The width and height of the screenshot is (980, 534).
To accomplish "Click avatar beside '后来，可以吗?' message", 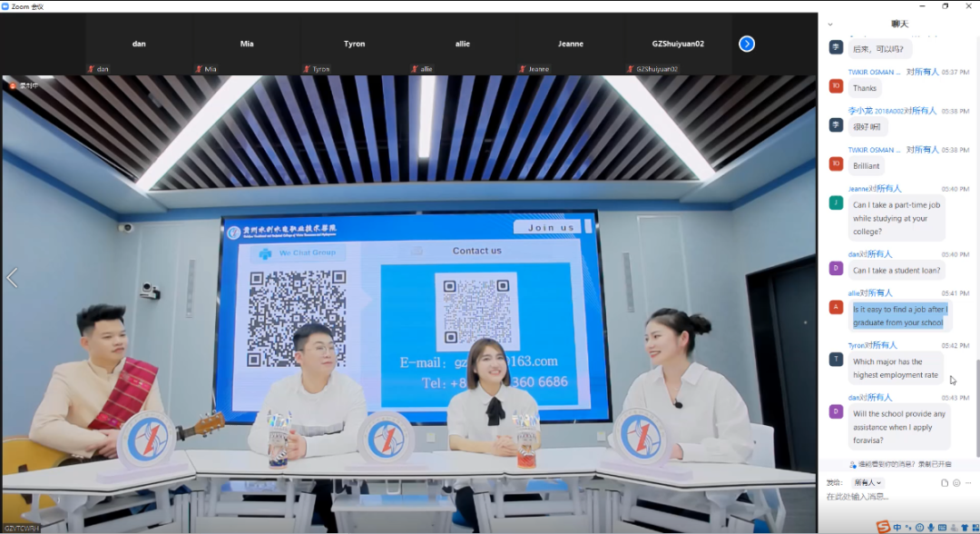I will (836, 47).
